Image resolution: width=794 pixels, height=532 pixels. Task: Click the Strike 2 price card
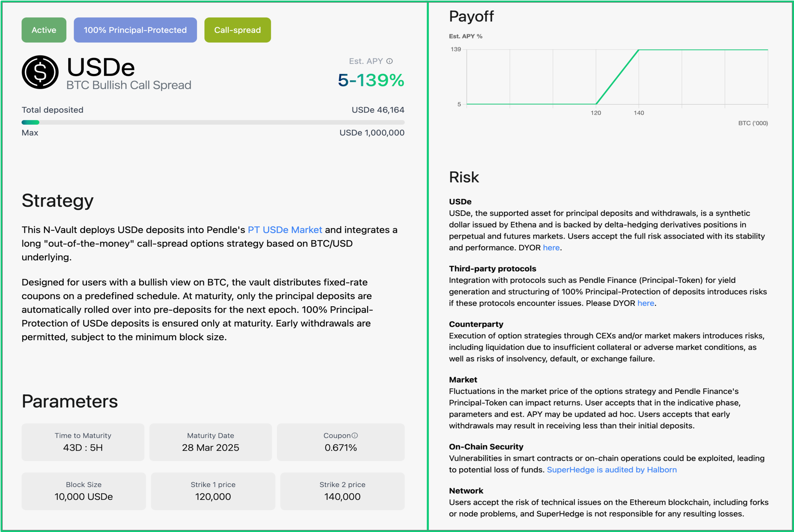coord(342,491)
